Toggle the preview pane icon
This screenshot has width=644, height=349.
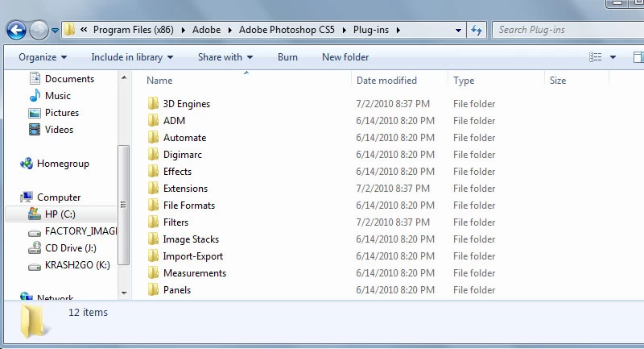tap(638, 57)
